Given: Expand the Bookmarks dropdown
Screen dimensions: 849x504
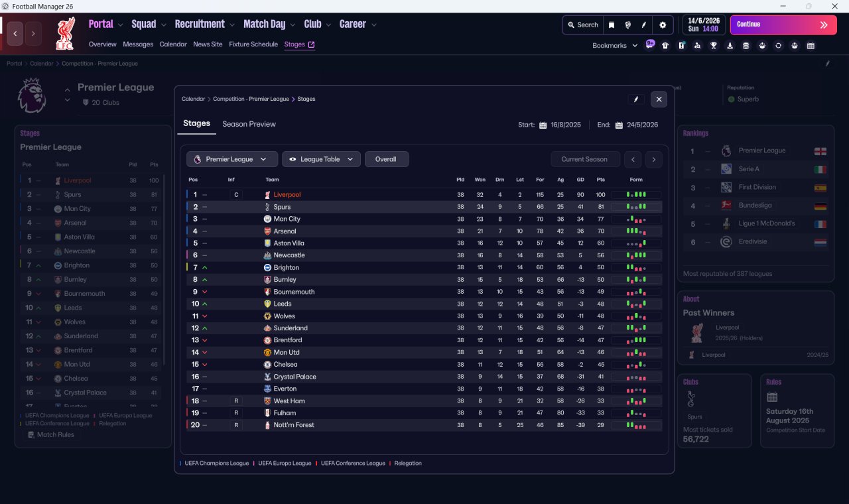Looking at the screenshot, I should tap(615, 46).
